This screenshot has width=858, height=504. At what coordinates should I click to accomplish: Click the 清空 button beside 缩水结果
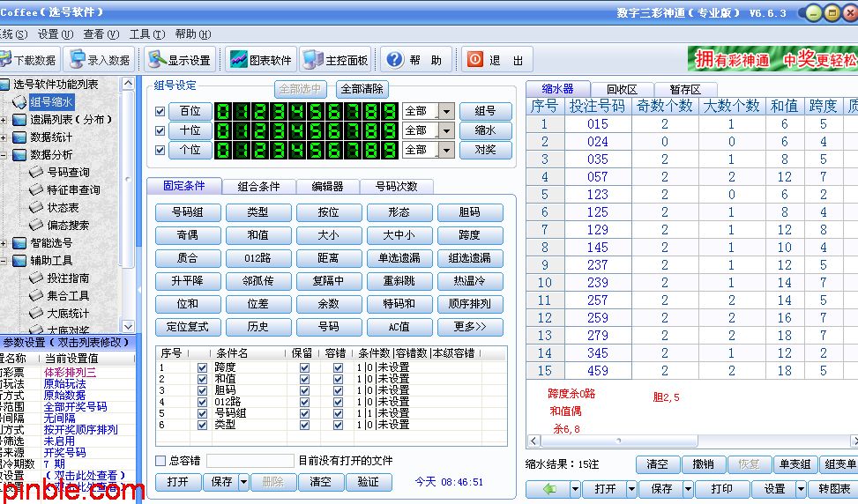(657, 464)
